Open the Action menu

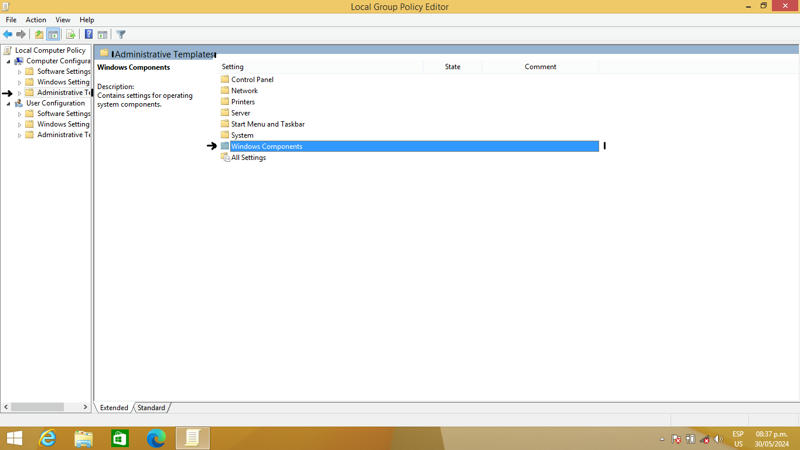coord(36,20)
